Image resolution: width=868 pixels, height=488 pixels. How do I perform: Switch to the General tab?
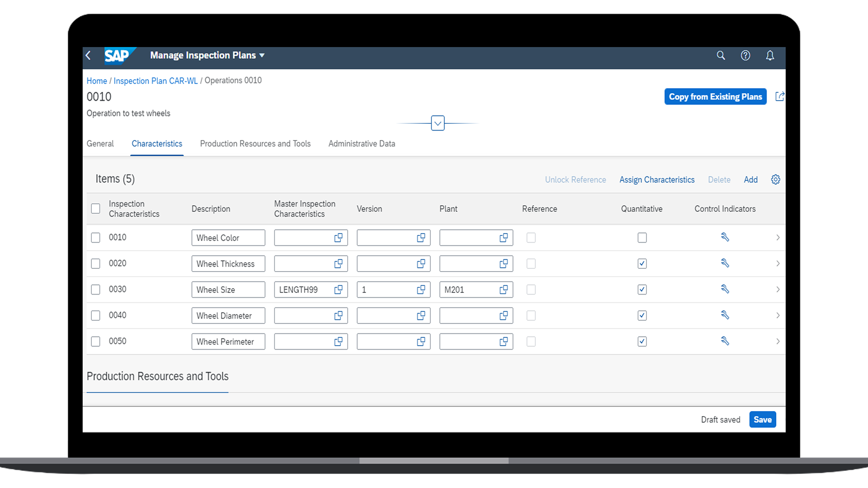click(x=100, y=144)
